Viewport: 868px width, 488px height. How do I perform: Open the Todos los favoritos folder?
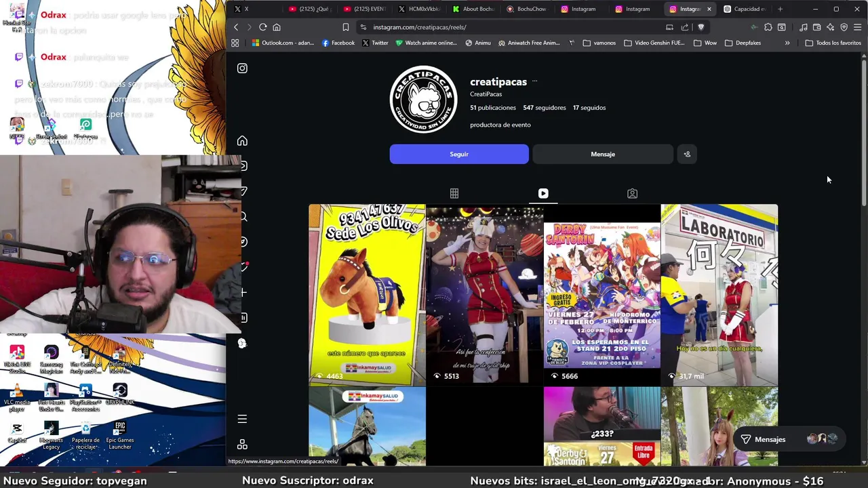[833, 43]
